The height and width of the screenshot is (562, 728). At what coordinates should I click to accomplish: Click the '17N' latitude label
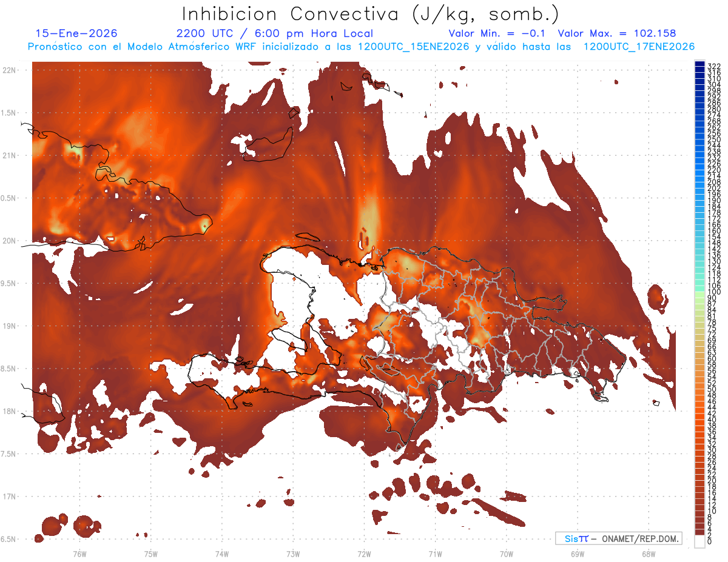(x=10, y=497)
